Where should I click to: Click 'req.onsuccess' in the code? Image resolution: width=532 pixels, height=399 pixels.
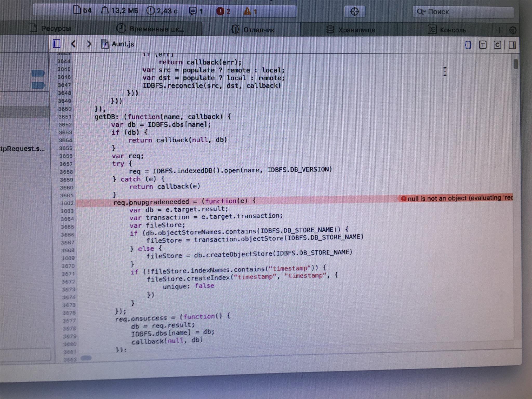click(x=141, y=319)
